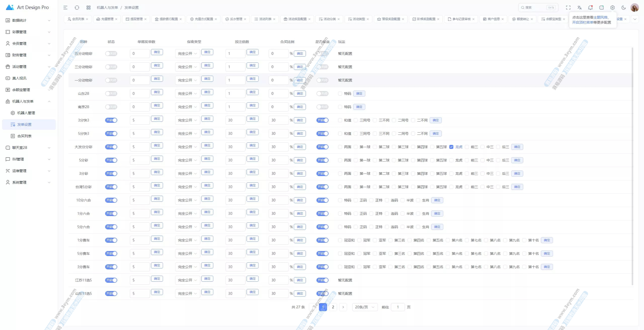The width and height of the screenshot is (644, 330).
Task: Click the refresh page icon
Action: [x=77, y=8]
